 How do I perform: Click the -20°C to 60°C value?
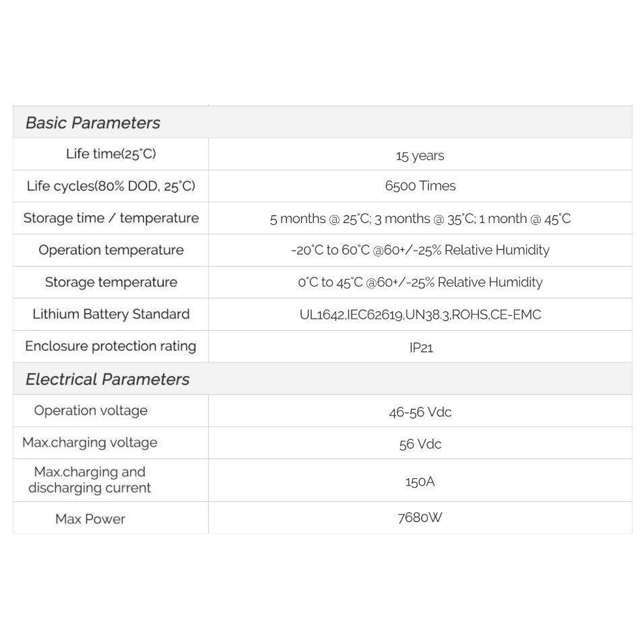420,251
